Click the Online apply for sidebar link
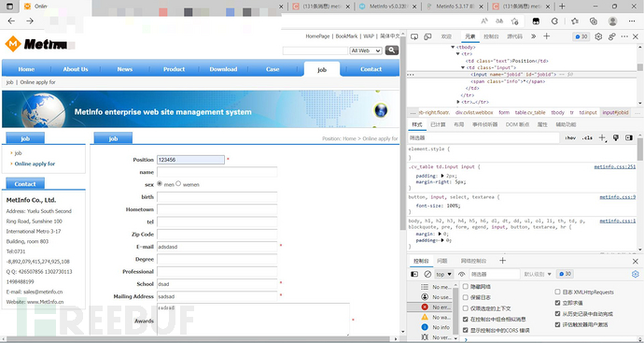The height and width of the screenshot is (343, 644). (x=35, y=164)
